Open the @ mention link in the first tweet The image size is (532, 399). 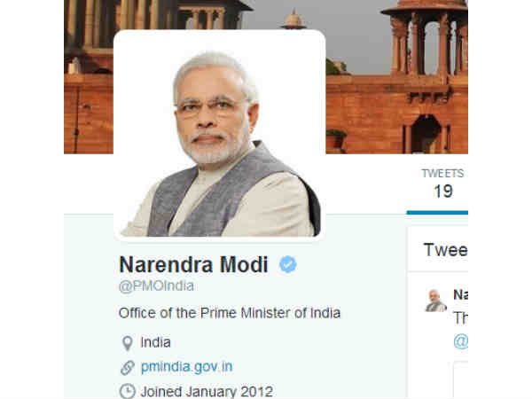(x=461, y=341)
